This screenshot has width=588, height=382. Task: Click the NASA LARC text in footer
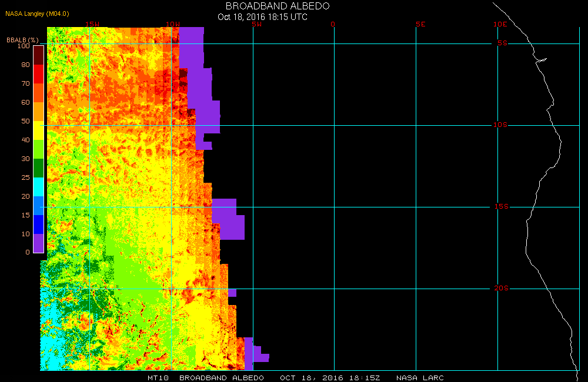420,377
